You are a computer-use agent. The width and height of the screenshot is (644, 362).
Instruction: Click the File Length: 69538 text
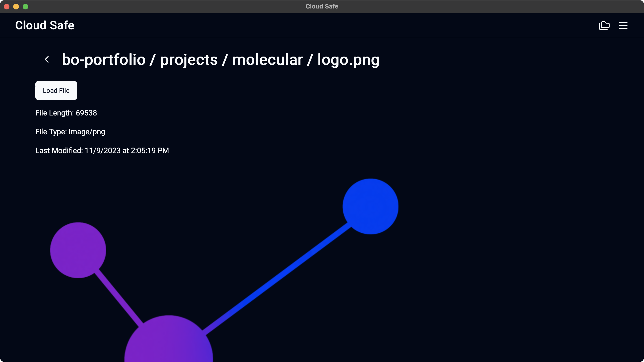[x=66, y=113]
